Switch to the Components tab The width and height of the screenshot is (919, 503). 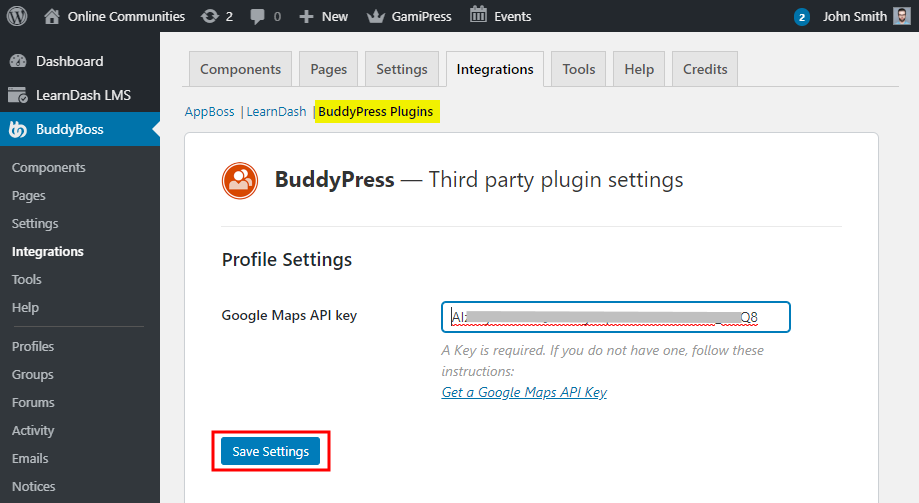click(x=240, y=69)
